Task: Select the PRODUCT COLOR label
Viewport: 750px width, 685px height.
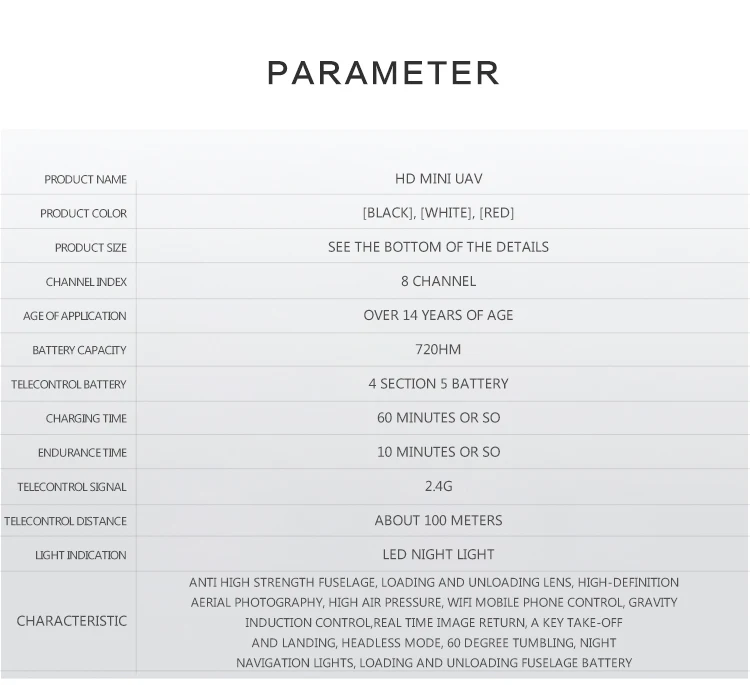Action: click(83, 213)
